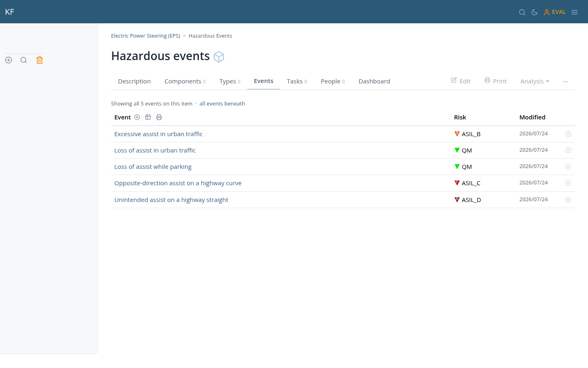Select the Events tab

click(264, 81)
